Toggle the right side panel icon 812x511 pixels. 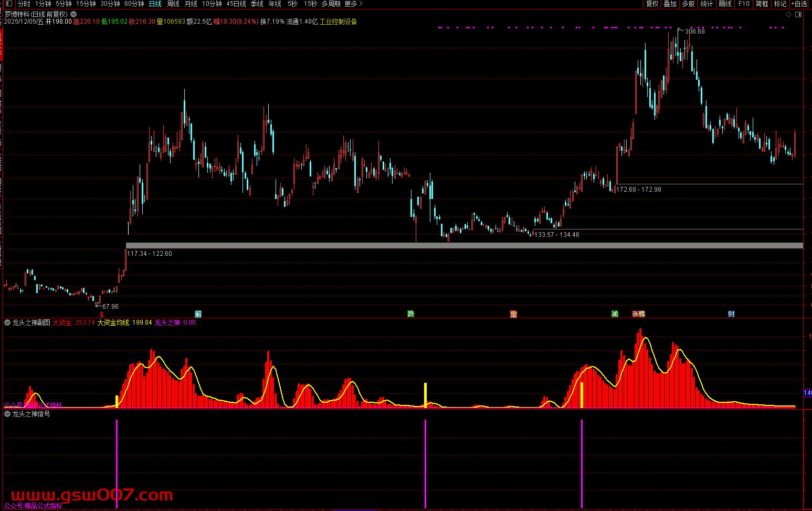coord(798,15)
